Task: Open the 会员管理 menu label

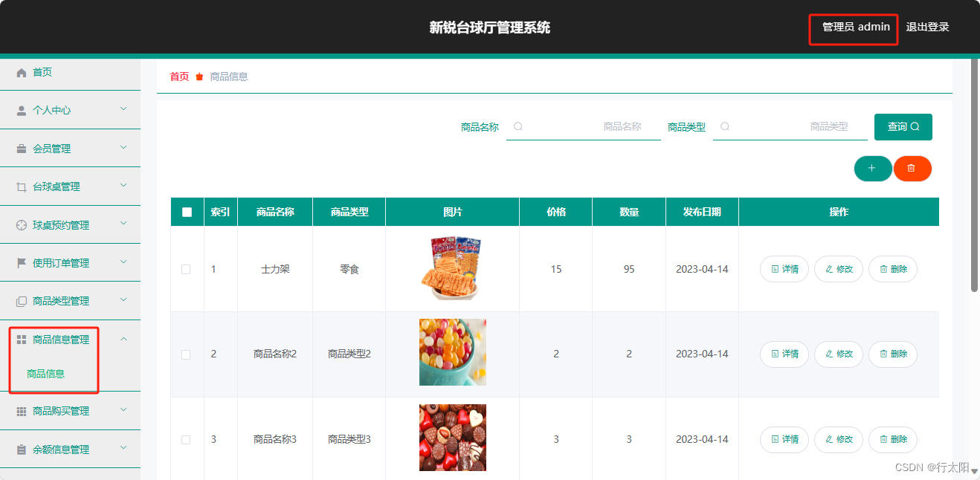Action: click(52, 149)
